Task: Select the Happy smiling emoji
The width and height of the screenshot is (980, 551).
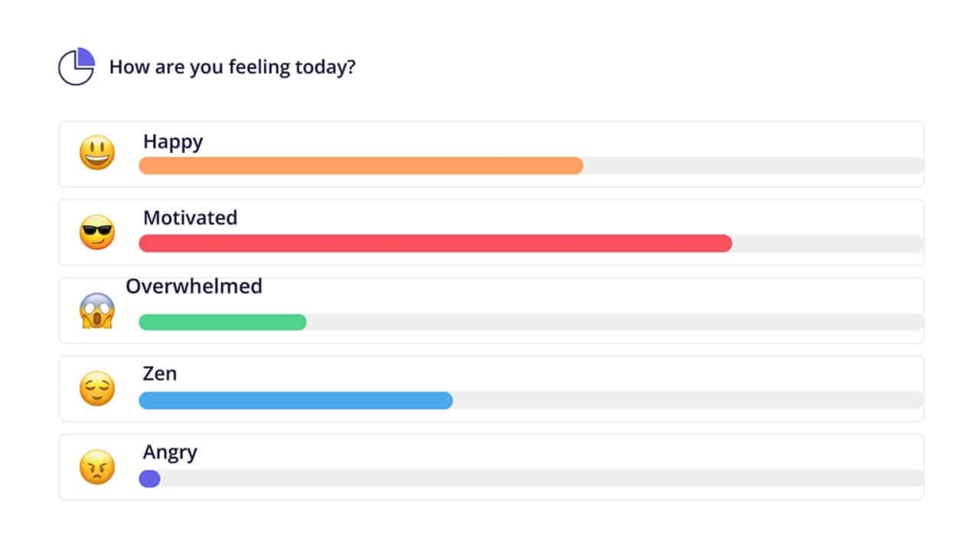Action: (x=97, y=153)
